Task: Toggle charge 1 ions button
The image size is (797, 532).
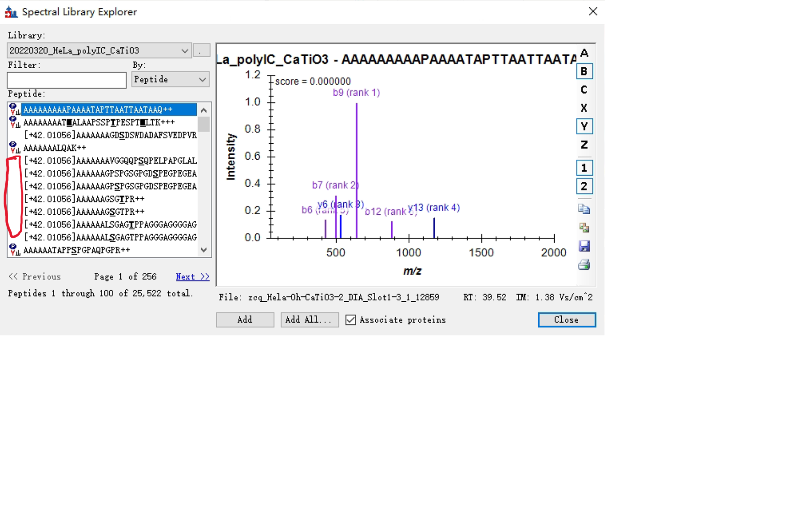Action: 584,168
